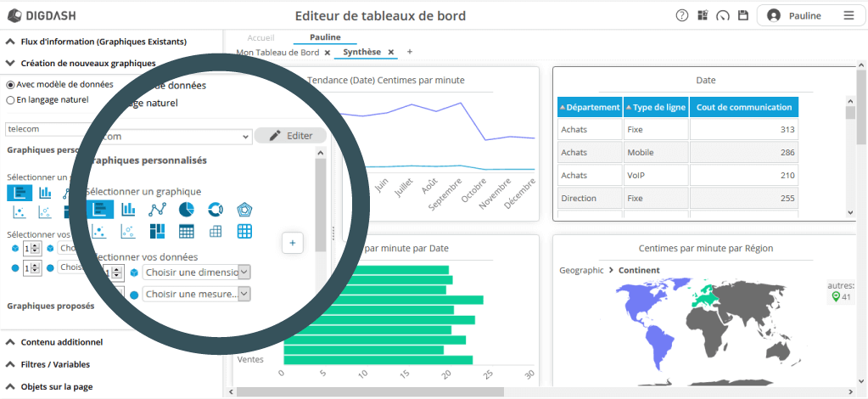The image size is (868, 399).
Task: Open the Mon Tableau de Bord page tab
Action: (278, 52)
